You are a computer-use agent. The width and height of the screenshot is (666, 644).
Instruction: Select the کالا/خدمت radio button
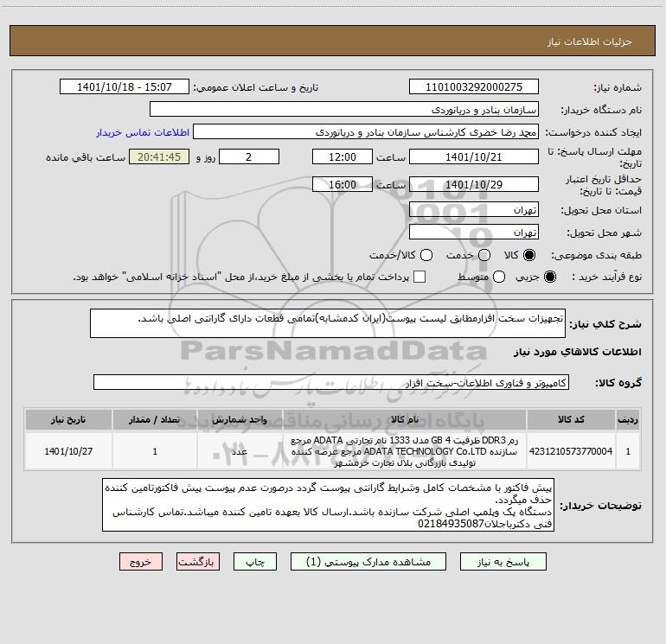426,255
